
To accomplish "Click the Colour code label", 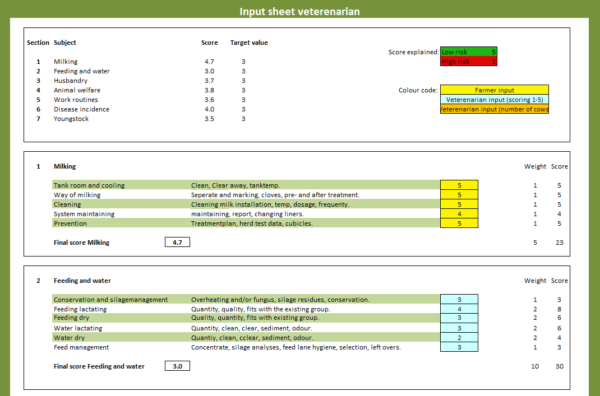I will click(418, 90).
